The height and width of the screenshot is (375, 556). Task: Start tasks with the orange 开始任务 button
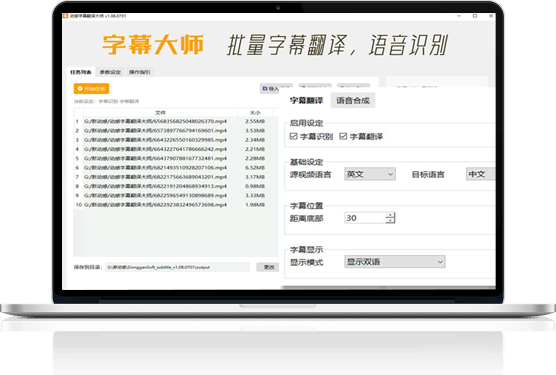(91, 89)
